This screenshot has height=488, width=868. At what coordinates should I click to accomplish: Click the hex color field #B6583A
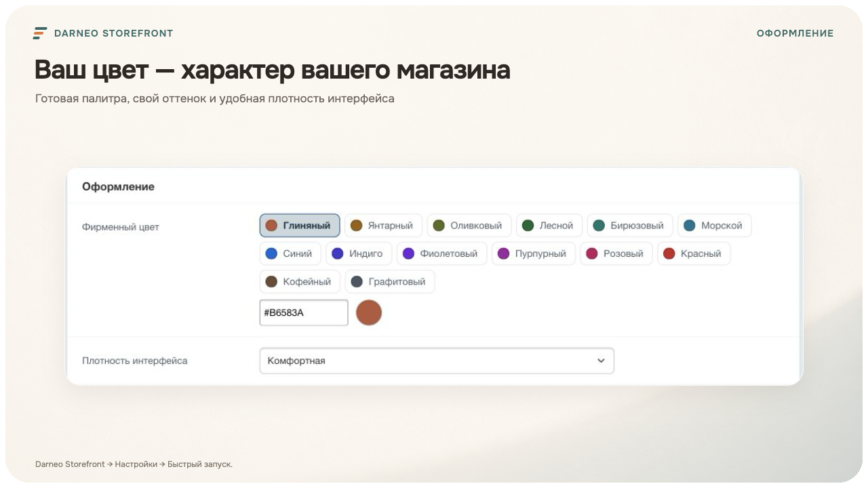tap(304, 312)
